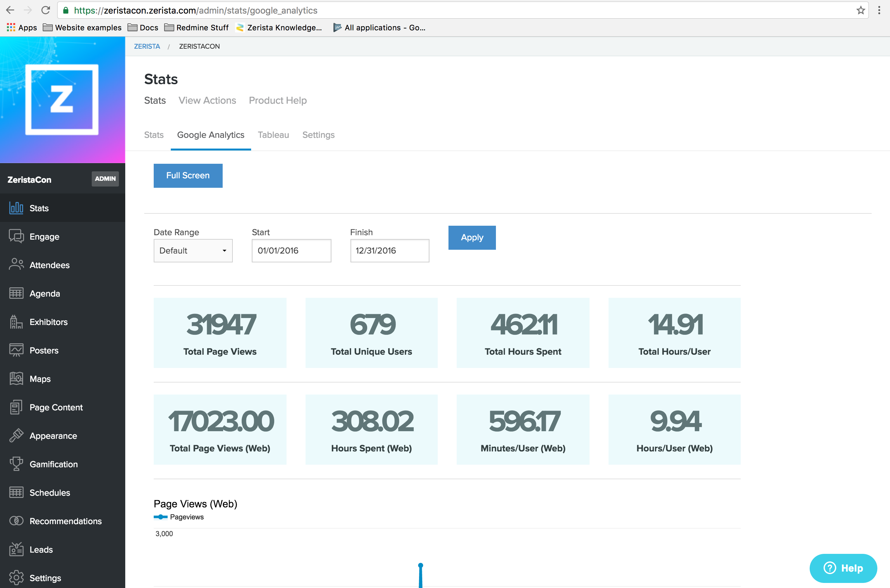The height and width of the screenshot is (588, 890).
Task: Select the Agenda calendar icon
Action: tap(16, 293)
